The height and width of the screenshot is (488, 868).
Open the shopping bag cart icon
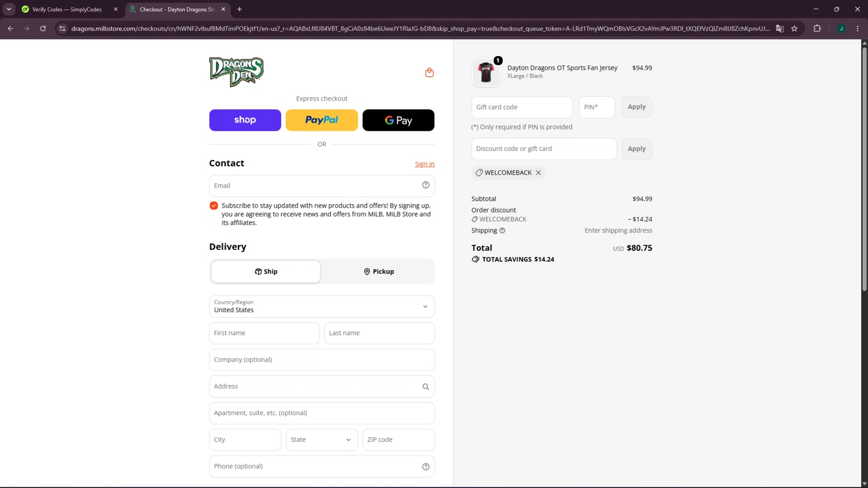point(429,72)
